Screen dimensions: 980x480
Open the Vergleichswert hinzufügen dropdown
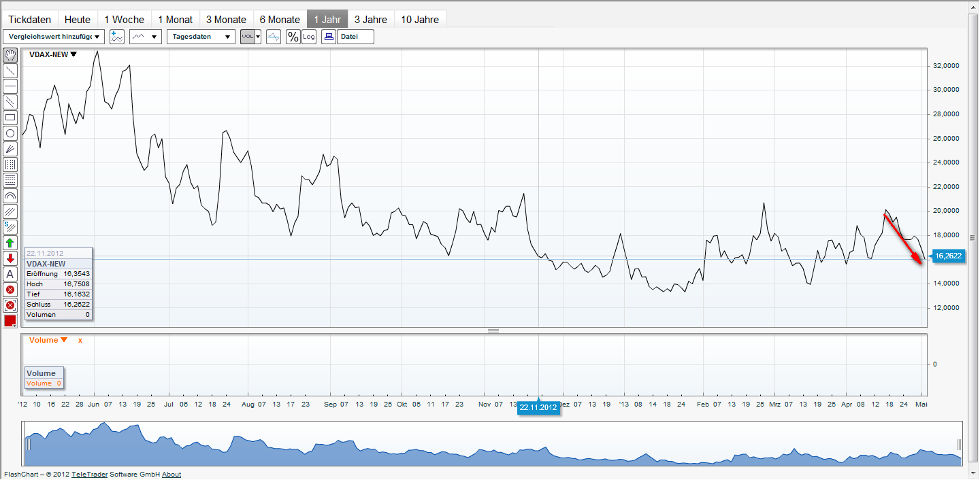pyautogui.click(x=54, y=37)
